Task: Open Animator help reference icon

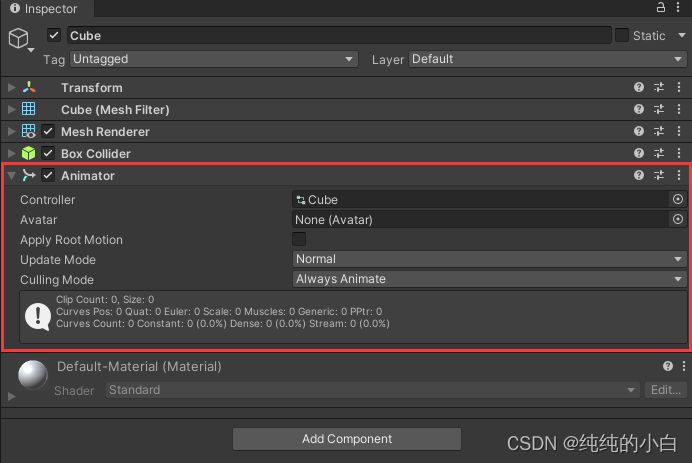Action: [639, 175]
